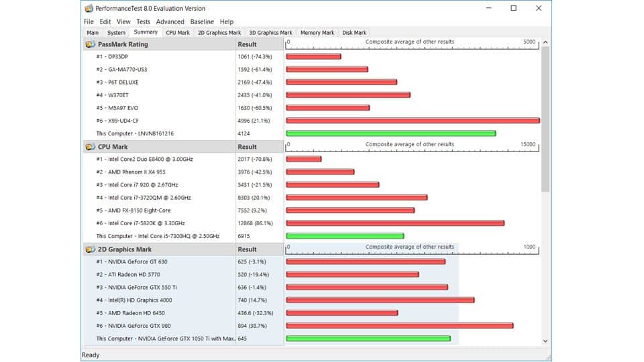Click the 2D Graphics Mark section icon
Image resolution: width=644 pixels, height=362 pixels.
90,249
